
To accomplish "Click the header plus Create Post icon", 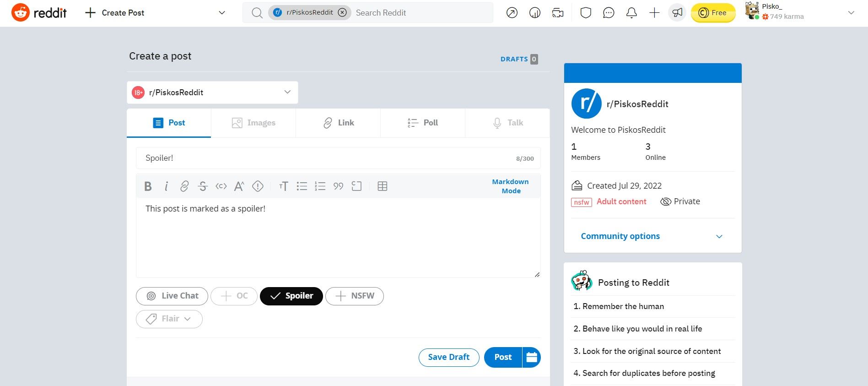I will (x=654, y=13).
